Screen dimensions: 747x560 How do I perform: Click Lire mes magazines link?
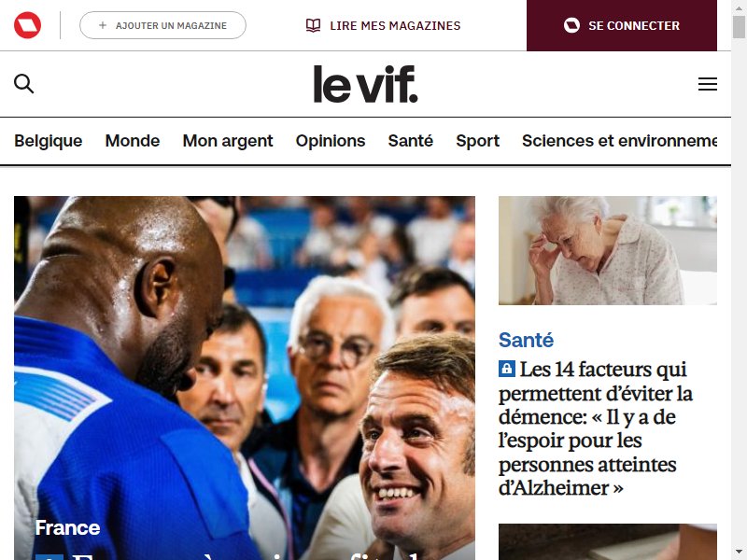(383, 25)
